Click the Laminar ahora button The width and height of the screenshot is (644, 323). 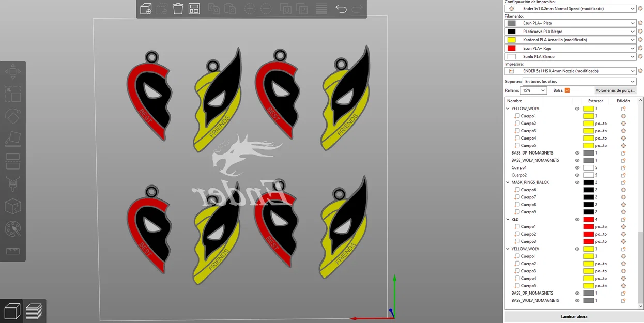coord(574,316)
